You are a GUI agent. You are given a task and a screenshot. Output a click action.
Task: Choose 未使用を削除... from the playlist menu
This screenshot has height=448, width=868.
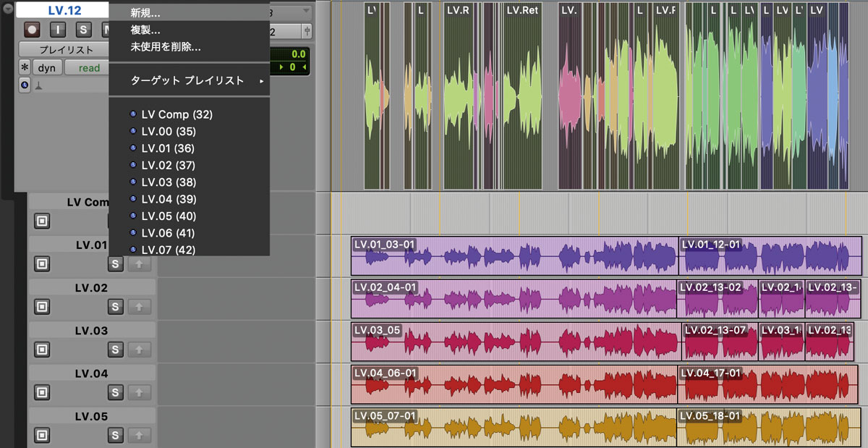tap(189, 47)
